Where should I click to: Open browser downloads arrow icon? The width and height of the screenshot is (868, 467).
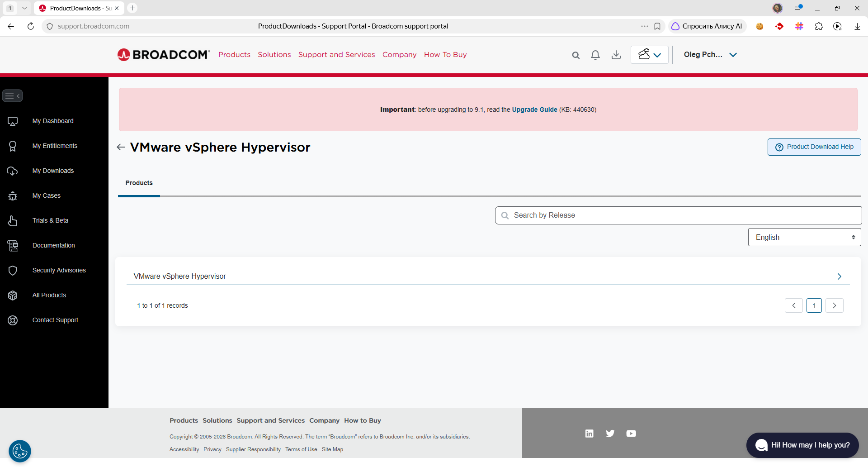click(857, 26)
